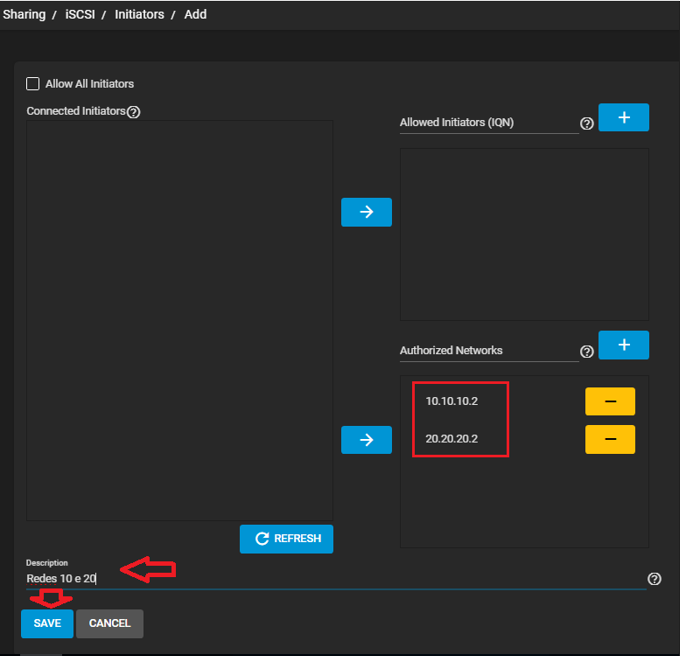
Task: Click the Description text field
Action: 330,579
